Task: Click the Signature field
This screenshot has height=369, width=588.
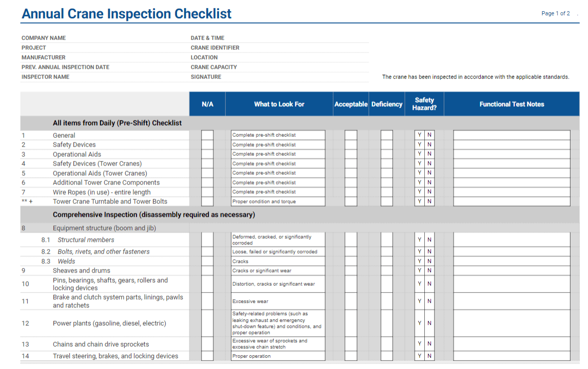Action: tap(296, 77)
